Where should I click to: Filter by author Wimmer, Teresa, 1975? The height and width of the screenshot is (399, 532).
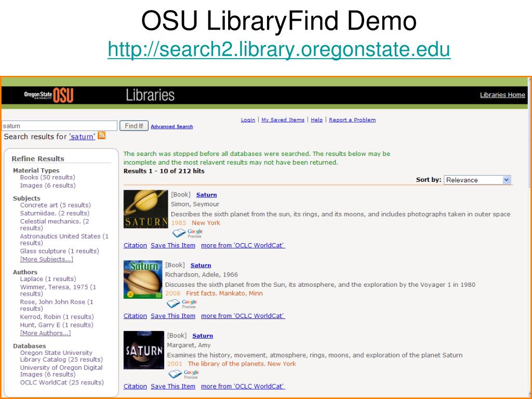click(x=58, y=290)
